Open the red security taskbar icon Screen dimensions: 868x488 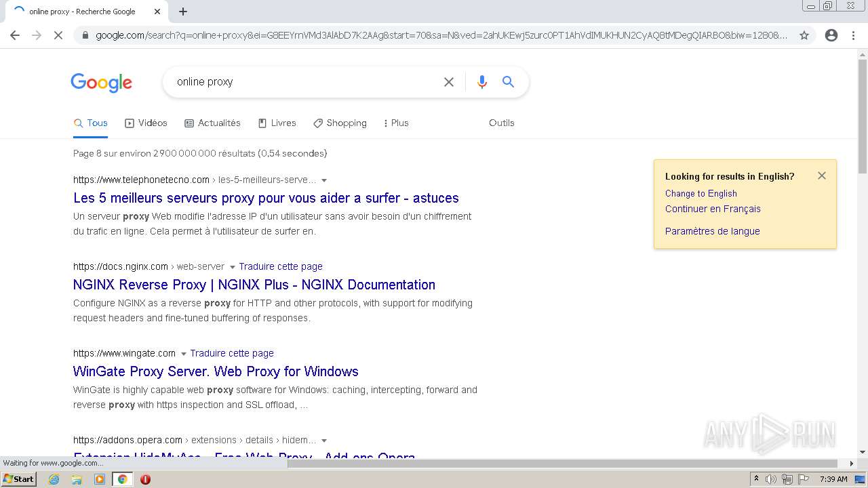145,479
